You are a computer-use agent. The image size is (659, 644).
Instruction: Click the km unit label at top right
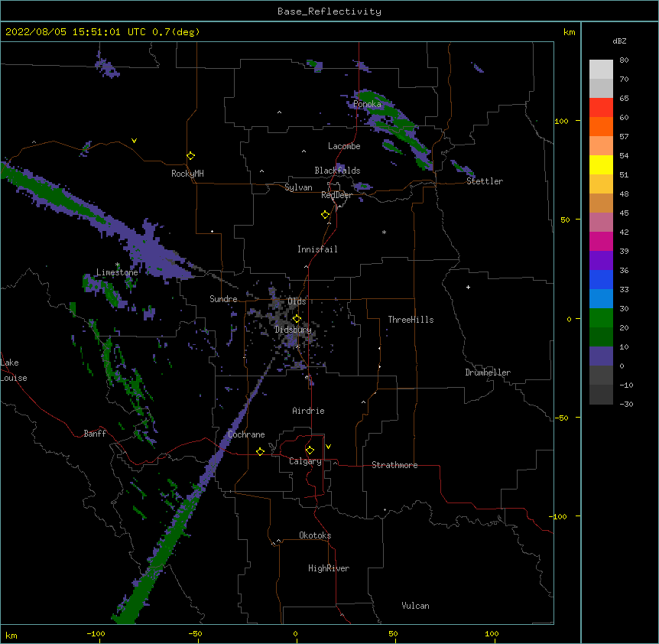(569, 32)
